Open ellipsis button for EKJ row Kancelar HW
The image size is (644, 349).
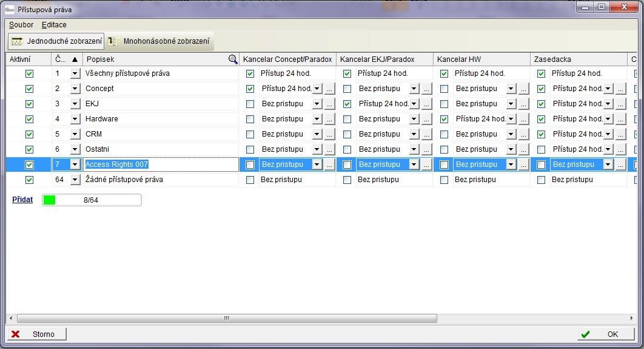(523, 104)
